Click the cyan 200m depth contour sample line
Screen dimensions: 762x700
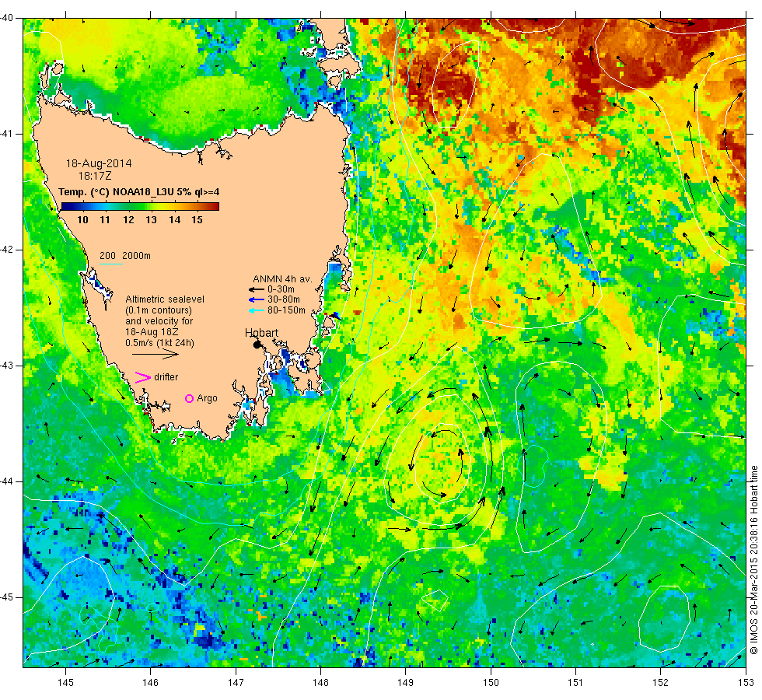coord(110,264)
